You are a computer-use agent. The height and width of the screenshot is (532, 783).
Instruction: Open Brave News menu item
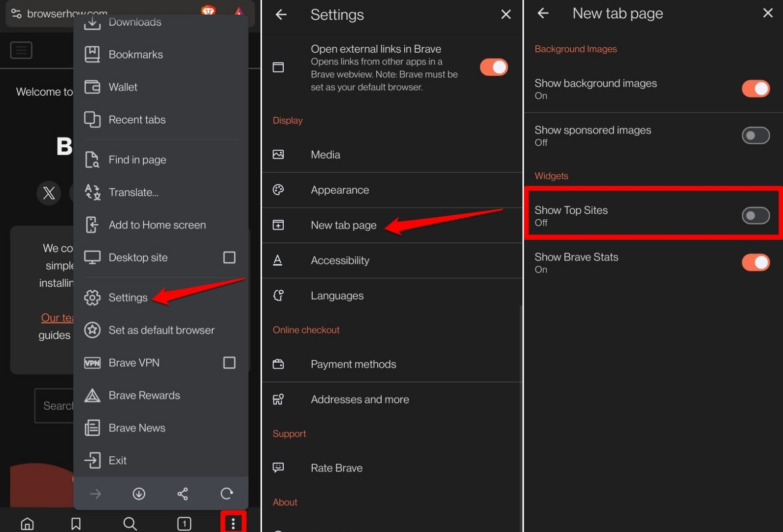point(161,428)
